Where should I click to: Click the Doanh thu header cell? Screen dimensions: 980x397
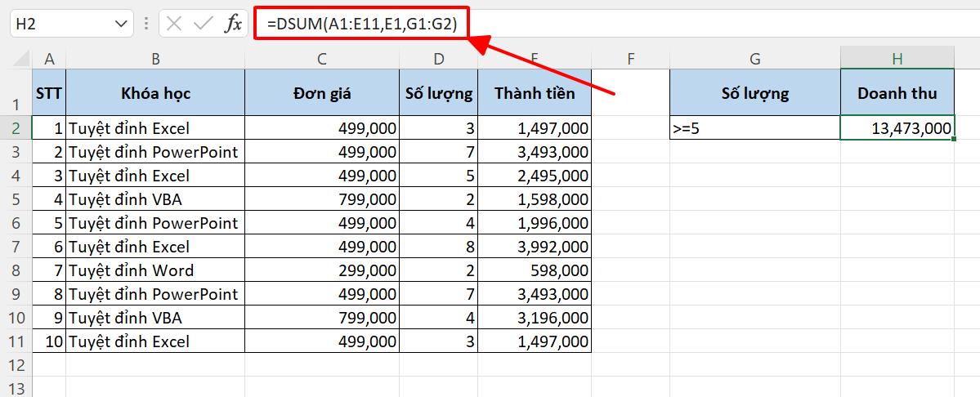(897, 92)
